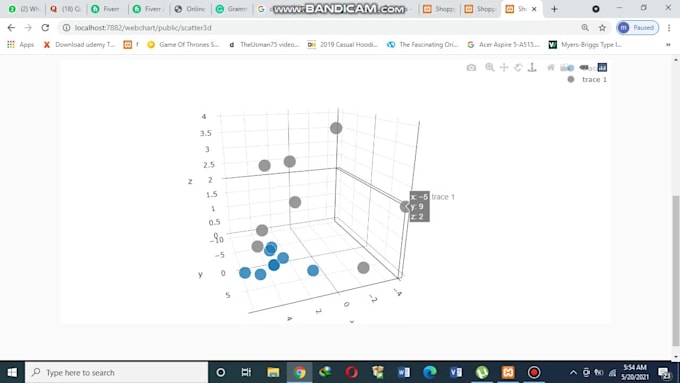Image resolution: width=680 pixels, height=383 pixels.
Task: Open Opera browser from taskbar
Action: 351,372
